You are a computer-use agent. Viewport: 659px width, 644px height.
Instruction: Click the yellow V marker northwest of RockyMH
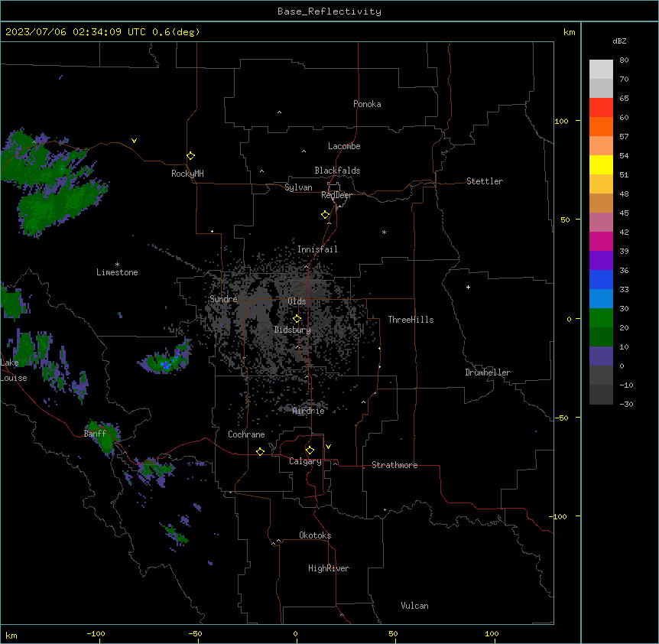point(134,141)
